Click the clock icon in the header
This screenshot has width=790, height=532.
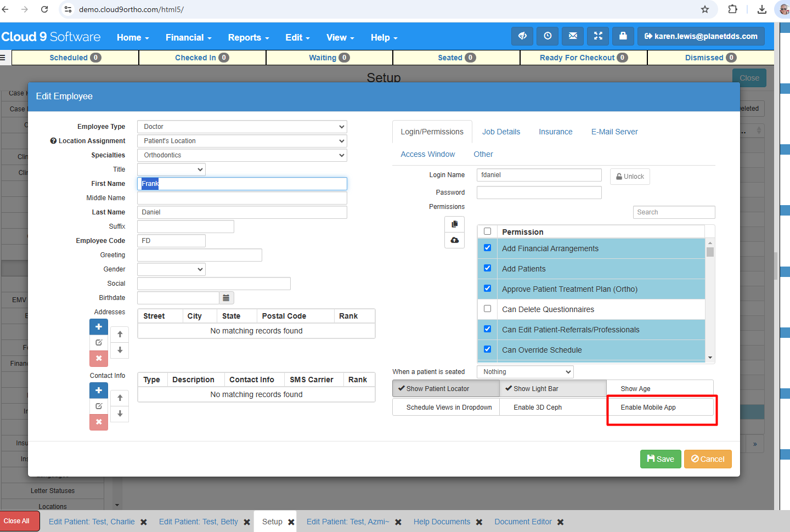[548, 36]
